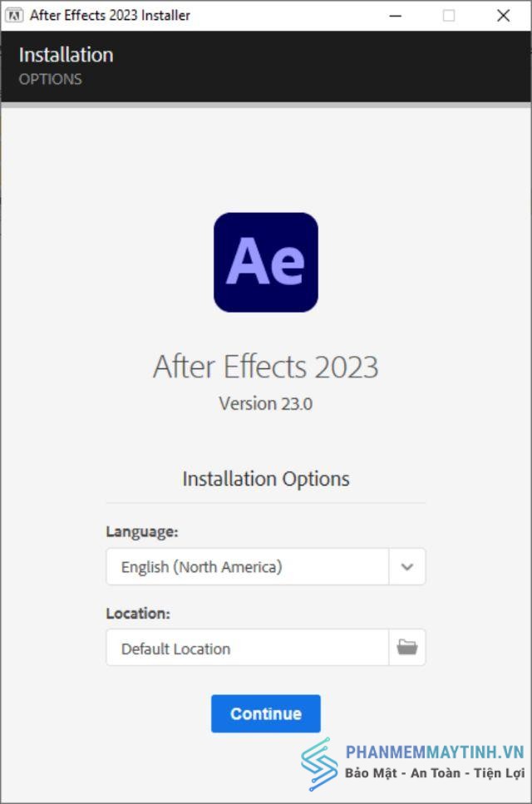
Task: Open the folder browse icon for Location
Action: [407, 647]
